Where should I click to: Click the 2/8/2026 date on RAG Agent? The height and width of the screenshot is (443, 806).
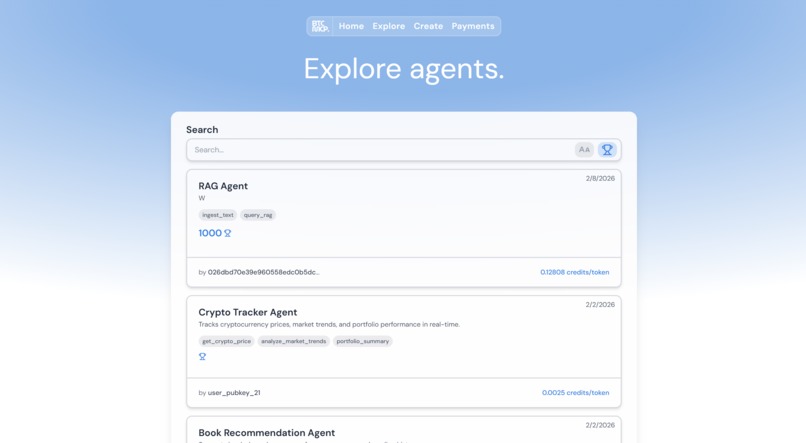click(x=600, y=178)
